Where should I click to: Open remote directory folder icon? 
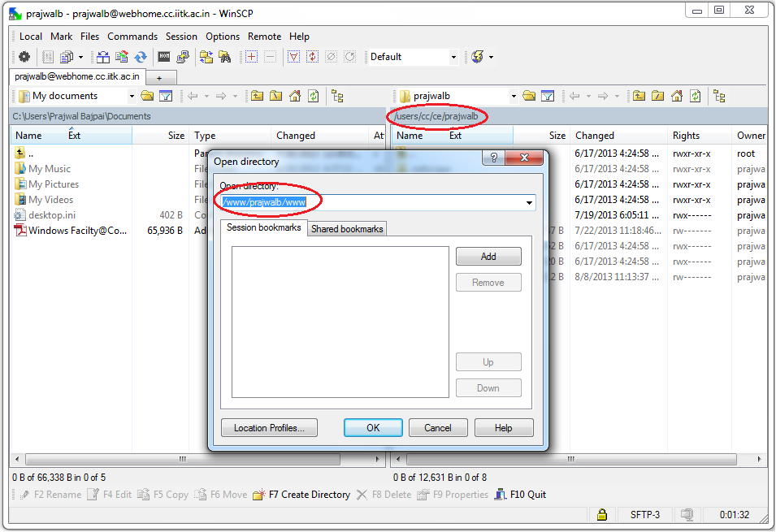point(529,96)
